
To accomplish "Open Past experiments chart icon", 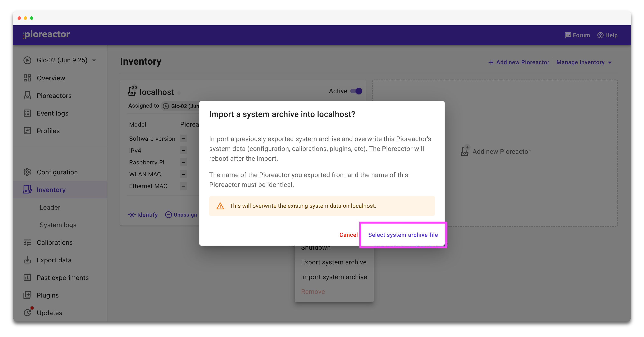I will tap(28, 277).
